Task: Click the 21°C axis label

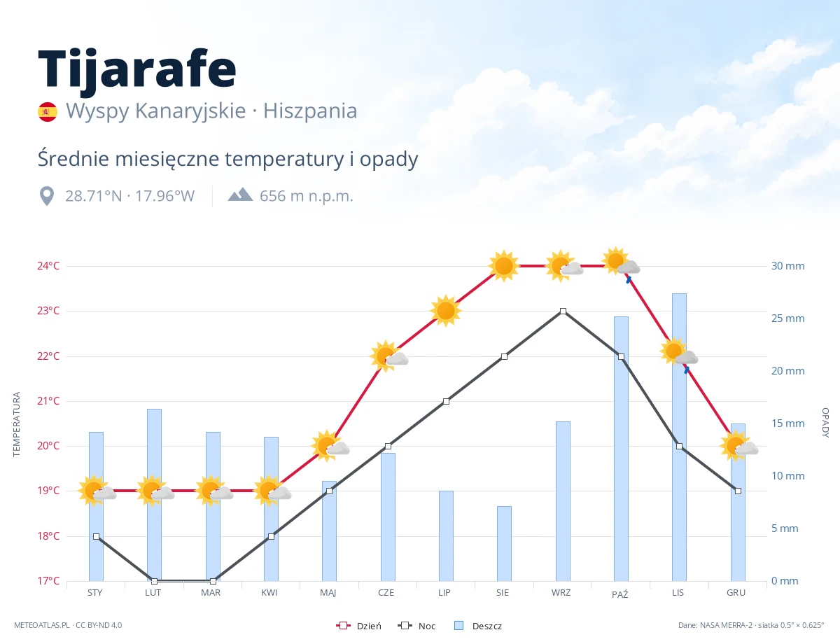Action: pos(48,401)
